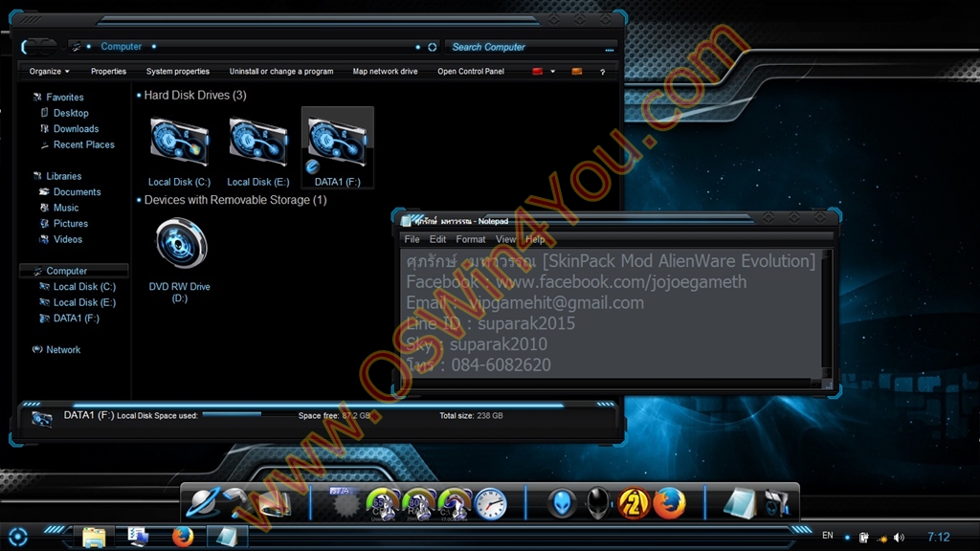Click the analog clock dock icon

pos(491,503)
